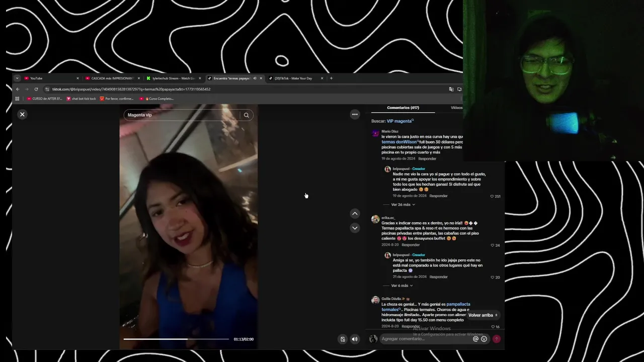The height and width of the screenshot is (362, 644).
Task: Switch to the Comentarios (417) tab
Action: pos(403,108)
